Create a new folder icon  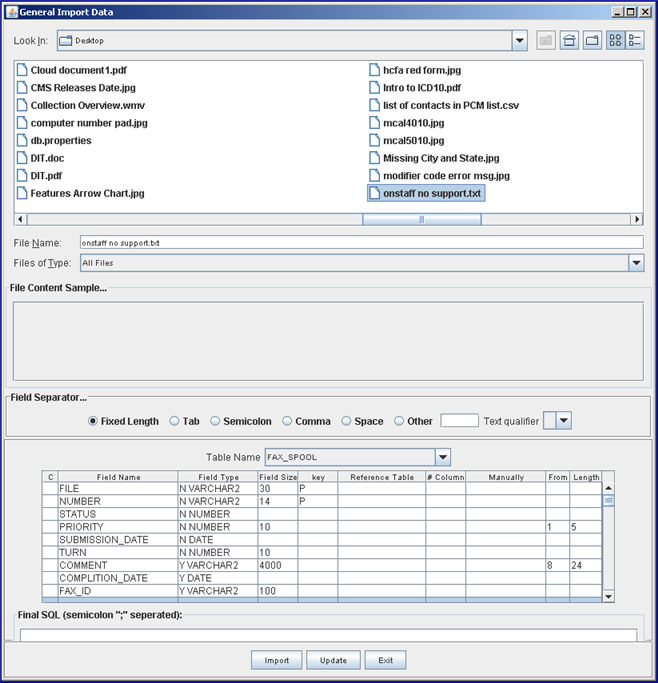point(592,41)
